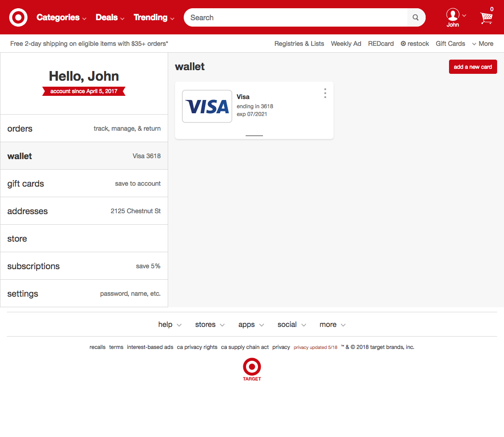The width and height of the screenshot is (504, 437).
Task: Select settings in the account sidebar
Action: 22,293
